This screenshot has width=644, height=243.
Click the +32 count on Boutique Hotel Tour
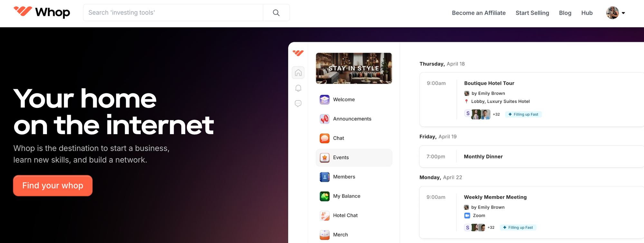tap(496, 114)
